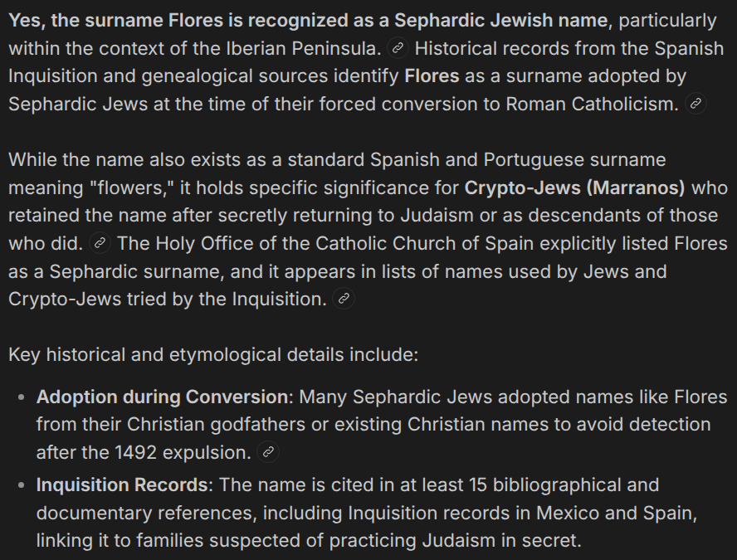Click the second bullet point marker
737x560 pixels.
coord(22,485)
